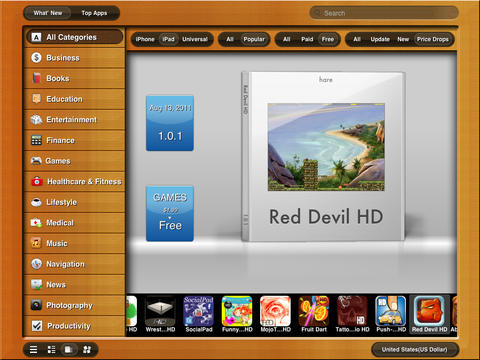Viewport: 480px width, 360px height.
Task: Show only Paid apps
Action: (x=307, y=39)
